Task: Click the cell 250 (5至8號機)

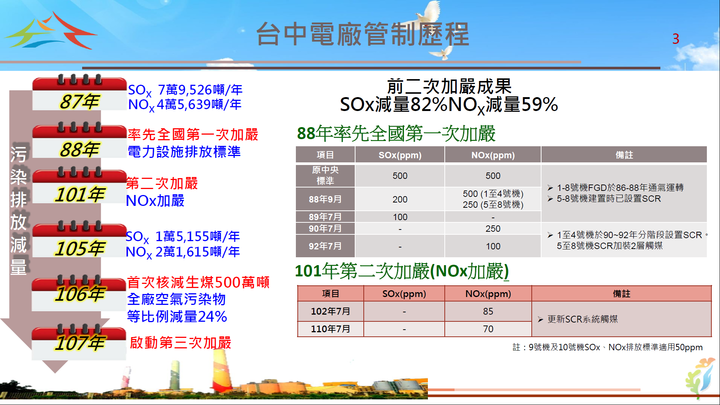Action: point(493,204)
